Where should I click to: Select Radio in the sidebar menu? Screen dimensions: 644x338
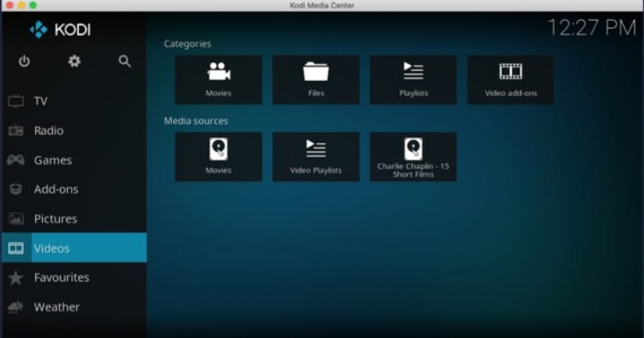(x=74, y=131)
